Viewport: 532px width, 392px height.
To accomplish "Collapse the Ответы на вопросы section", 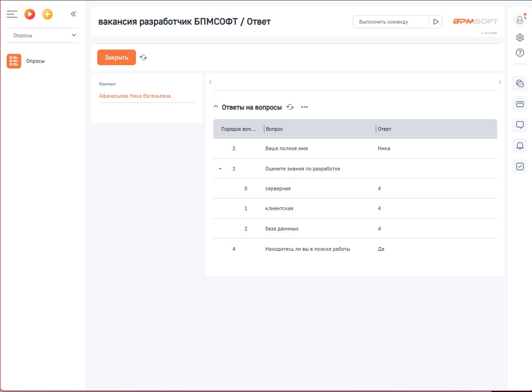I will tap(216, 107).
